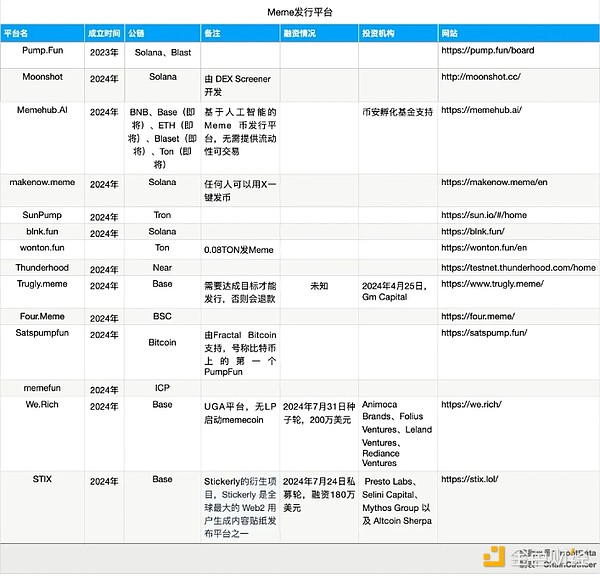Select the Meme发行平台 table title
This screenshot has width=600, height=578.
click(299, 12)
